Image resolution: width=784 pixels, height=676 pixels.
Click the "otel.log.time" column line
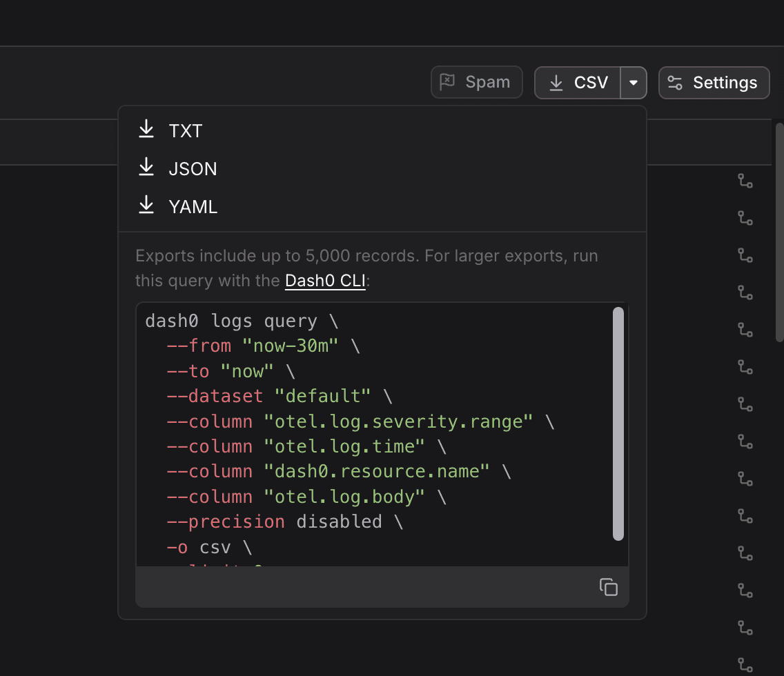(306, 446)
